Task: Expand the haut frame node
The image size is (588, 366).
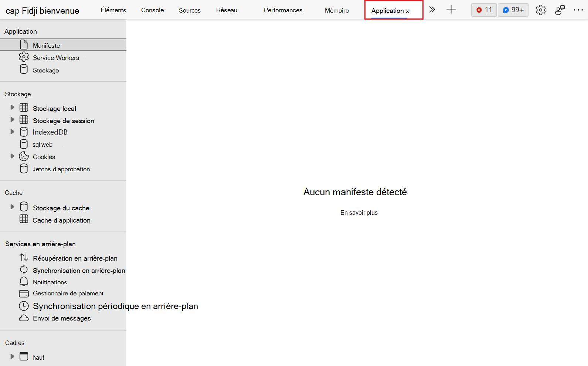Action: 12,356
